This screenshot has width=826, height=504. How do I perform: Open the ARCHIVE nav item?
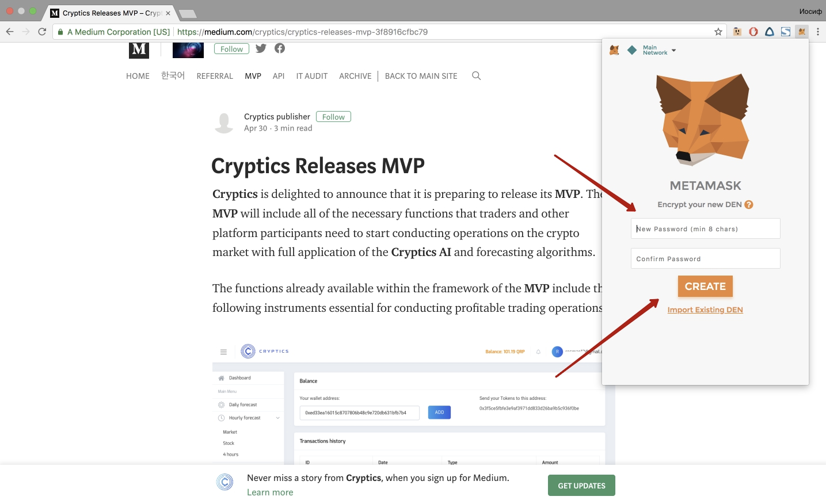pyautogui.click(x=355, y=76)
